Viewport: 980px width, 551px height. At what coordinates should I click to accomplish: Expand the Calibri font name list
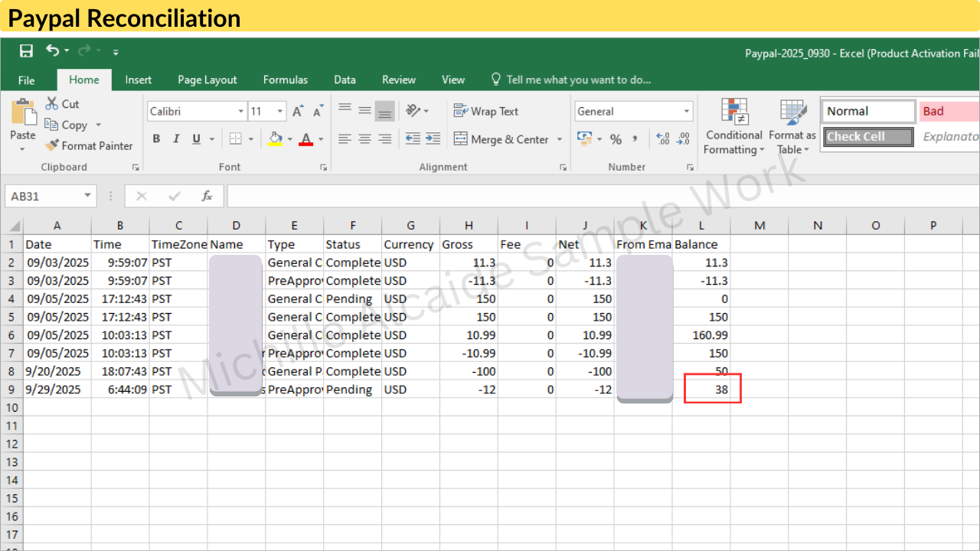pyautogui.click(x=240, y=112)
